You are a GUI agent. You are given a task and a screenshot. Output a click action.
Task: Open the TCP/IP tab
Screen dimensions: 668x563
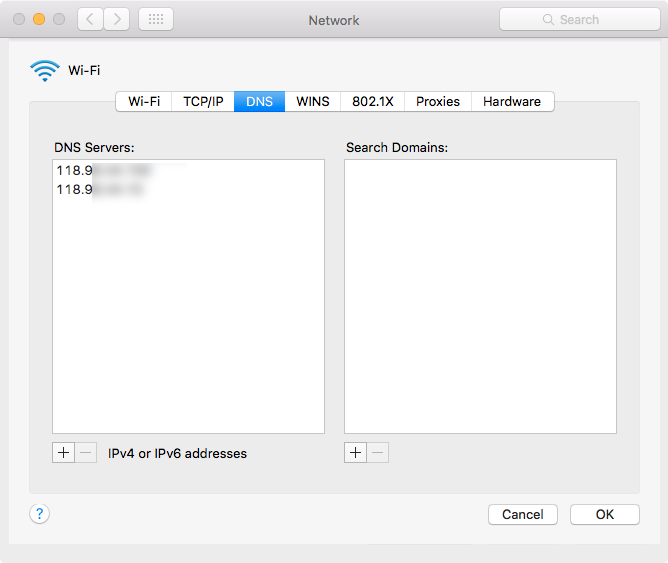203,101
